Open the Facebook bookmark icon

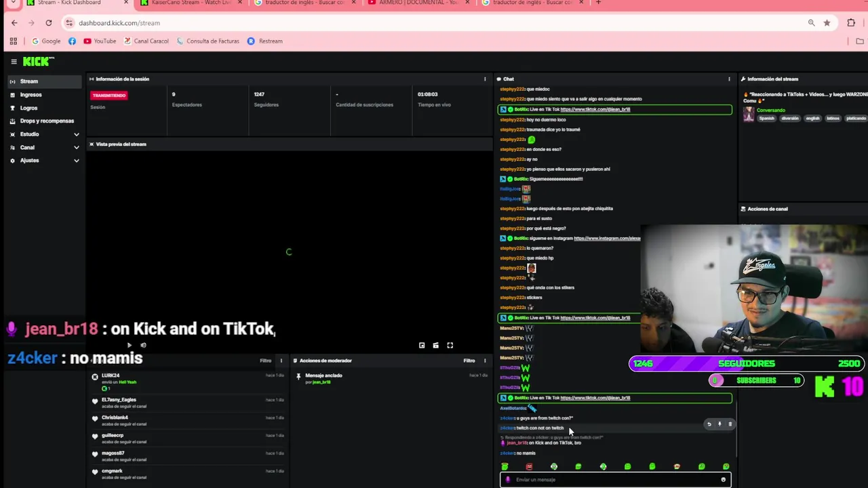(72, 41)
